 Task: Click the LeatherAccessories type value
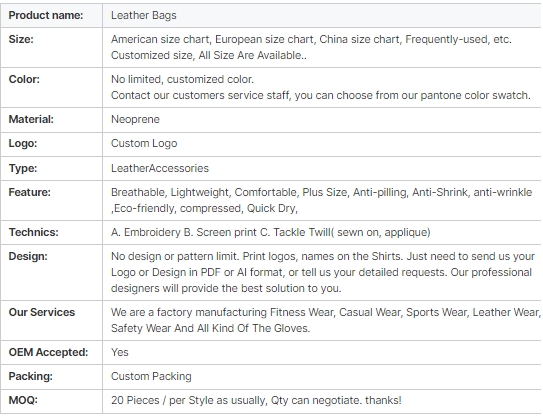[x=160, y=168]
